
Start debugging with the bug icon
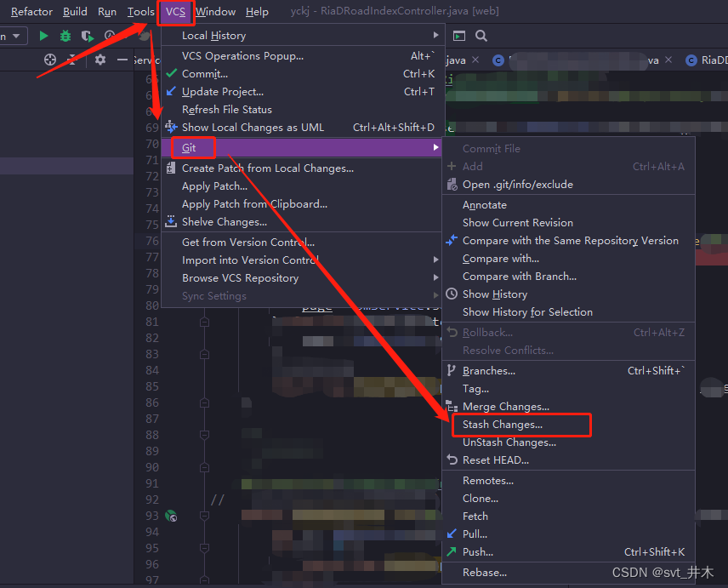point(65,36)
